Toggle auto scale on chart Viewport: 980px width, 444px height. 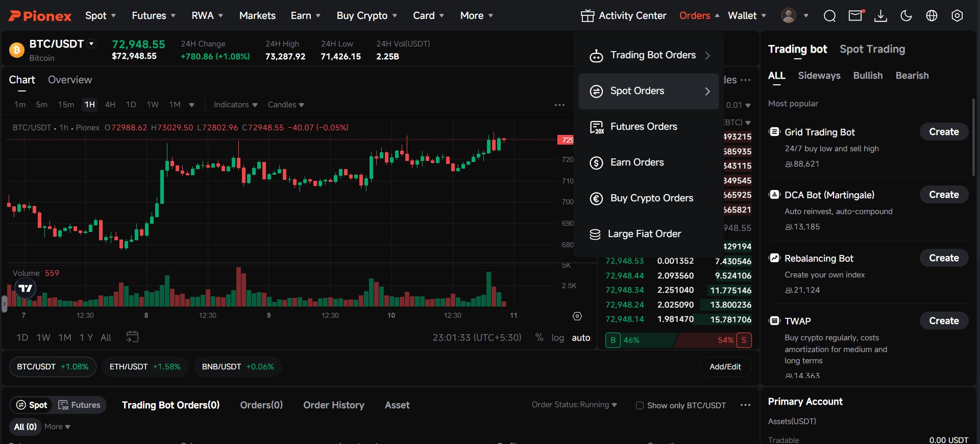click(581, 338)
